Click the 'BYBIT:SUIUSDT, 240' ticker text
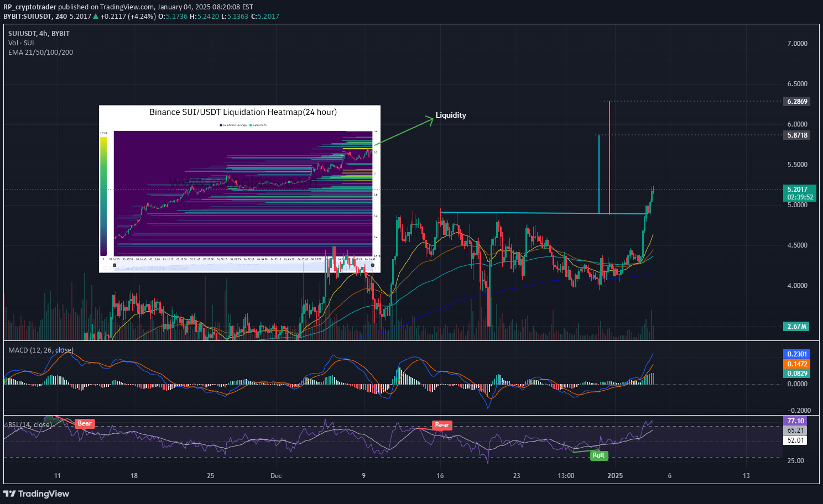The width and height of the screenshot is (823, 504). pos(35,17)
